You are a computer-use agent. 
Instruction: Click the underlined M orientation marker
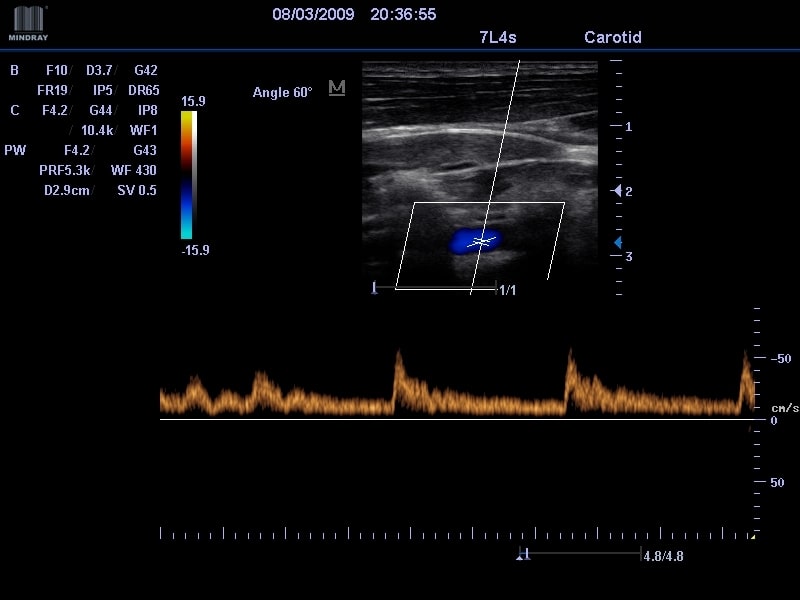pos(337,89)
